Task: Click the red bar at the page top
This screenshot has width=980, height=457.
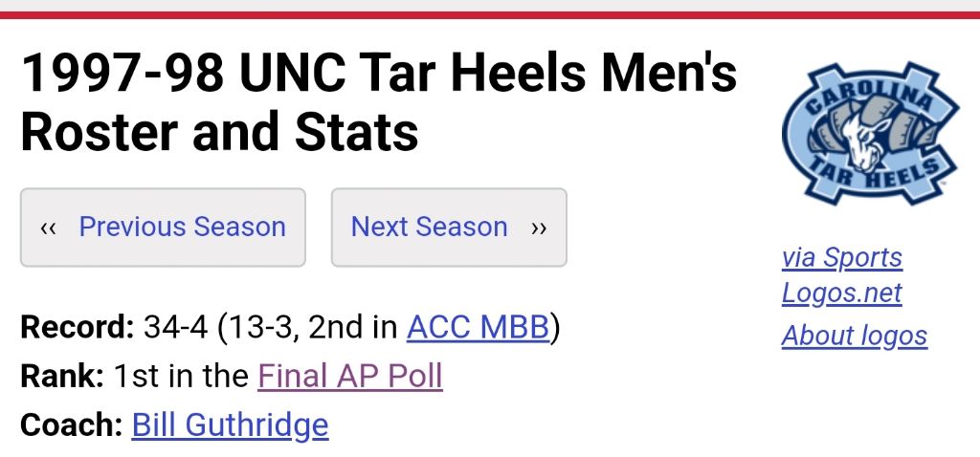Action: tap(490, 14)
